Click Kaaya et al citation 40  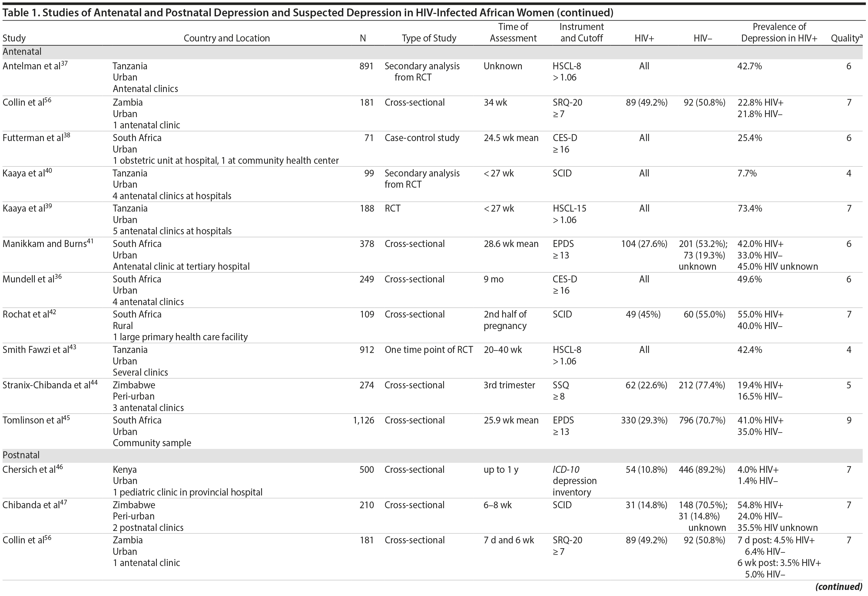48,171
